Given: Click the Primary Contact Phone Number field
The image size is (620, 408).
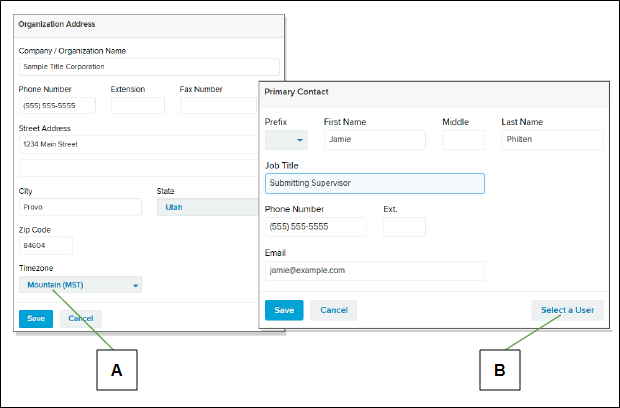Looking at the screenshot, I should coord(316,227).
